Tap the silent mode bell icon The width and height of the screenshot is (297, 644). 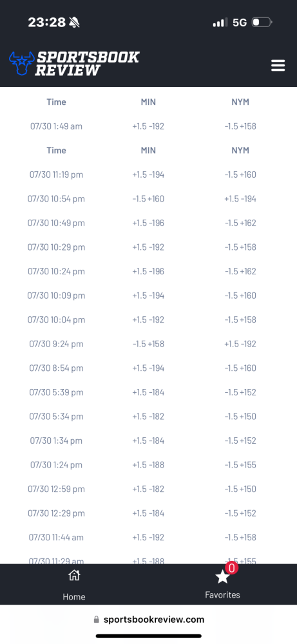[74, 22]
